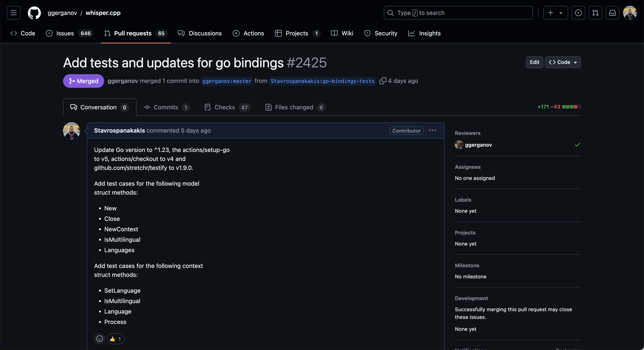
Task: Open the Security tab
Action: pyautogui.click(x=381, y=33)
